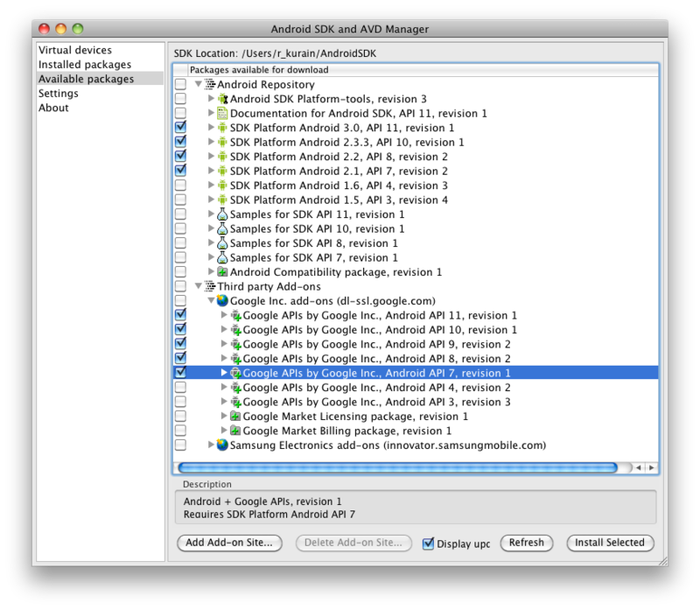700x610 pixels.
Task: Check Google Market Licensing package checkbox
Action: pos(181,416)
